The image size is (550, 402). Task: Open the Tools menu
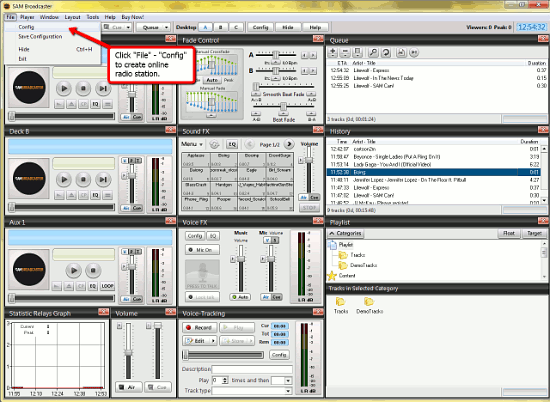(x=93, y=17)
